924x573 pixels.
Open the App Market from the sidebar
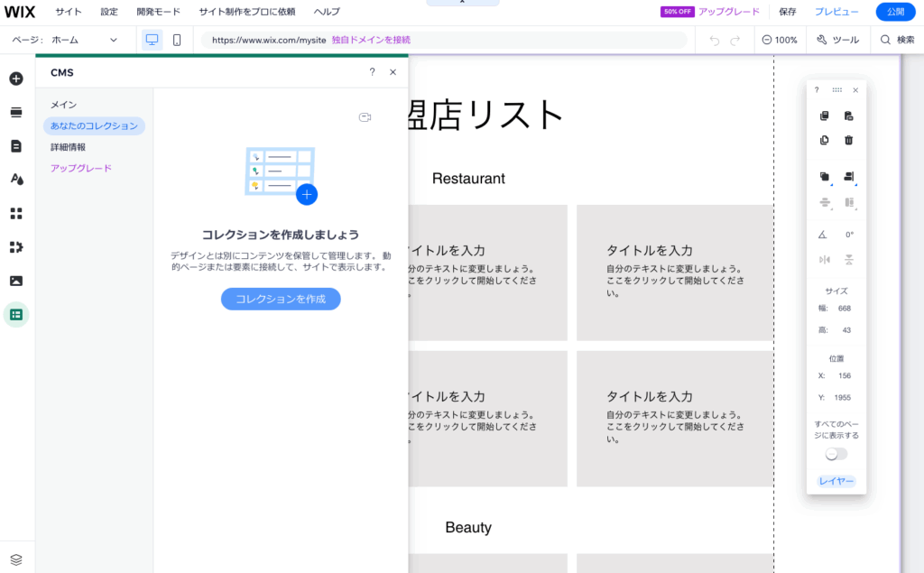[x=15, y=213]
